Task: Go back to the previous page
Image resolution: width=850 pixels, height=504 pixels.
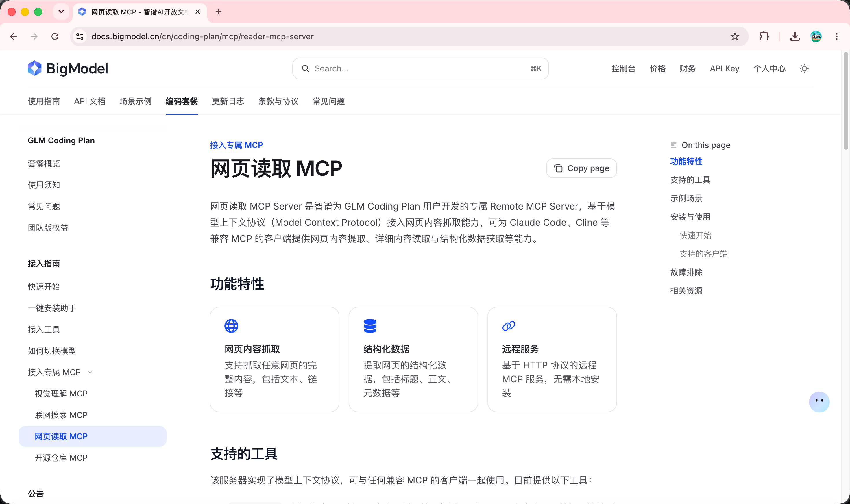Action: [x=14, y=36]
